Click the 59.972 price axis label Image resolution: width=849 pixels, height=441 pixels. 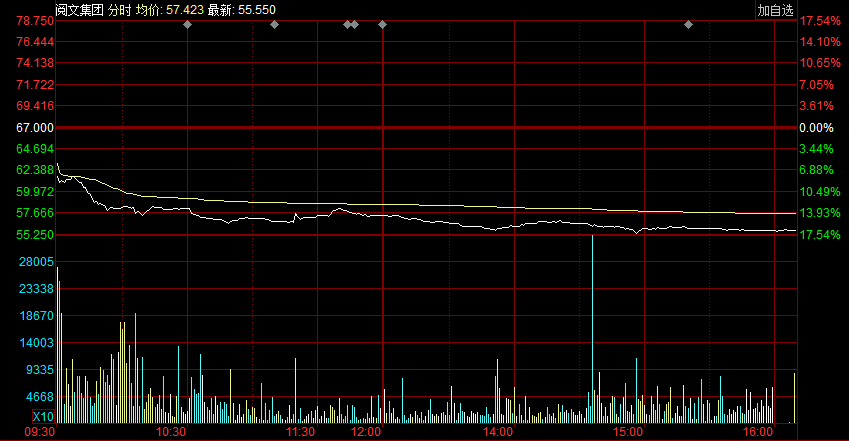tap(35, 191)
